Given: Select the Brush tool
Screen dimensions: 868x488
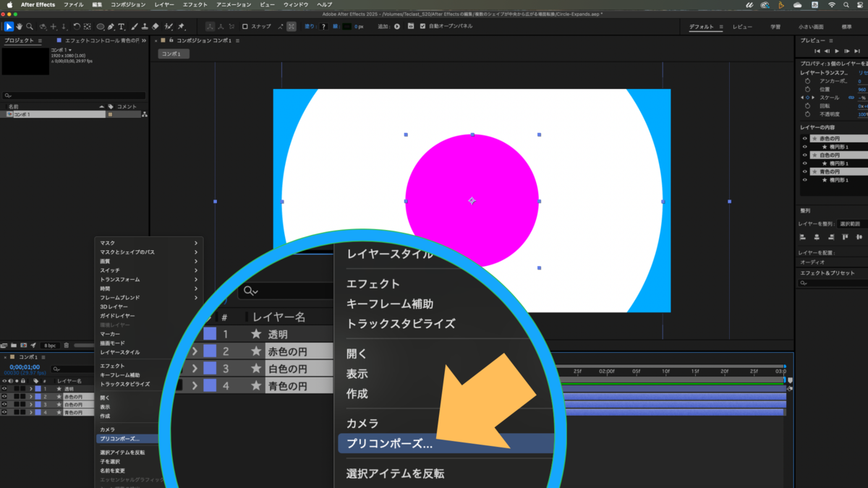Looking at the screenshot, I should pos(134,27).
